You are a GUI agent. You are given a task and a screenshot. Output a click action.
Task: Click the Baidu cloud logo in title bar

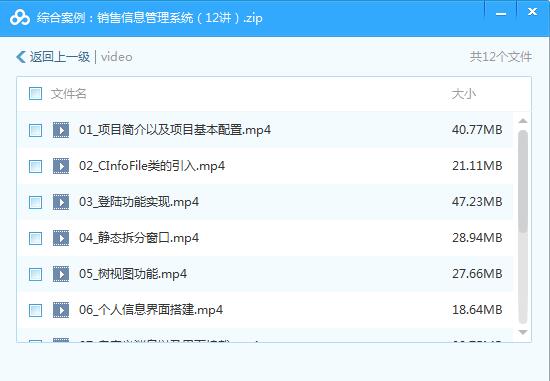tap(20, 17)
